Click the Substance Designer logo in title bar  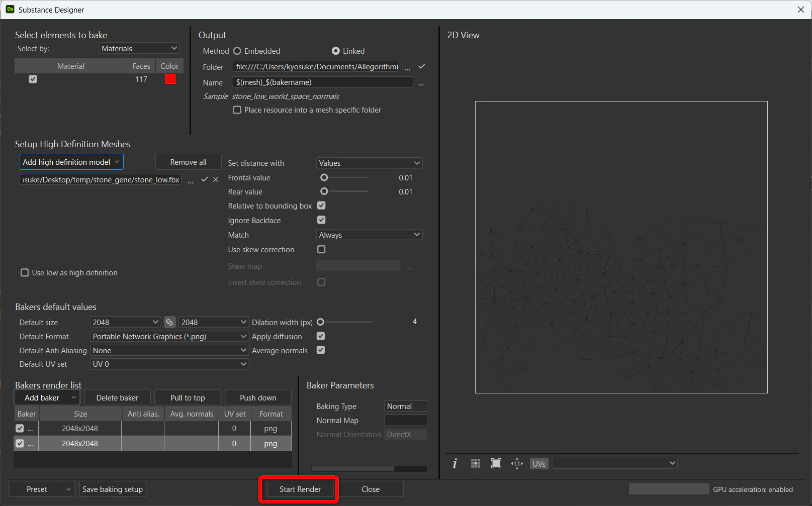click(10, 10)
